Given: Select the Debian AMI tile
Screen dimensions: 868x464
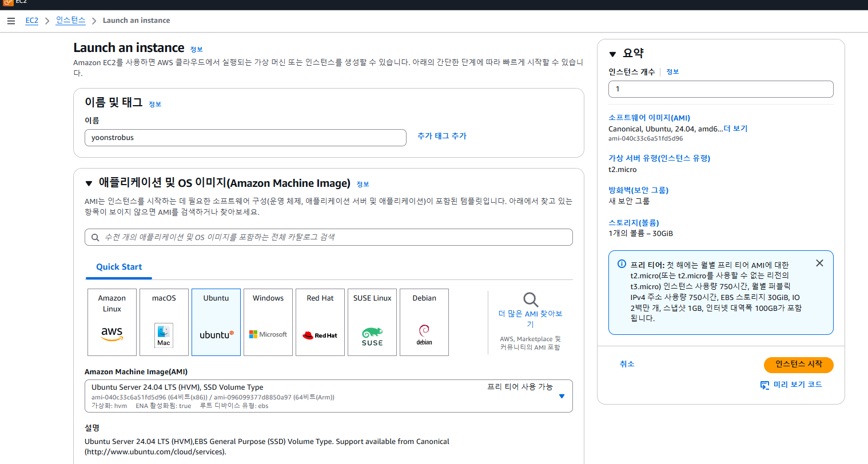Looking at the screenshot, I should pos(424,322).
